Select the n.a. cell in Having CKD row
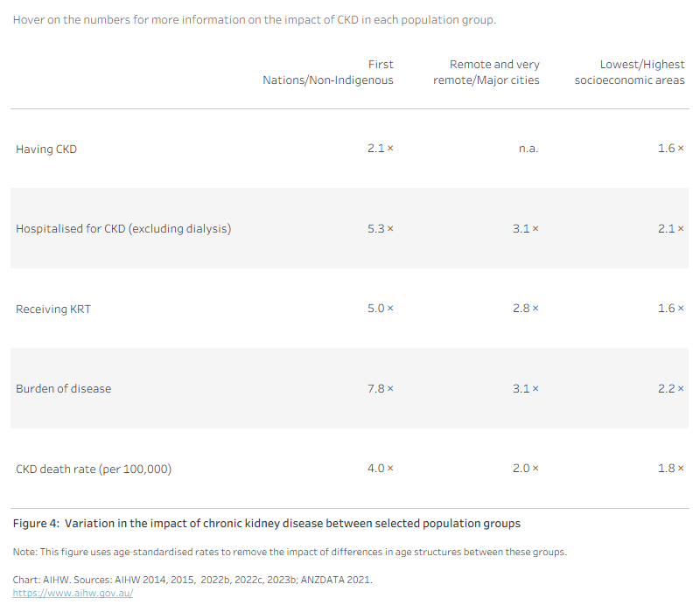Screen dimensions: 700x612 [x=528, y=148]
